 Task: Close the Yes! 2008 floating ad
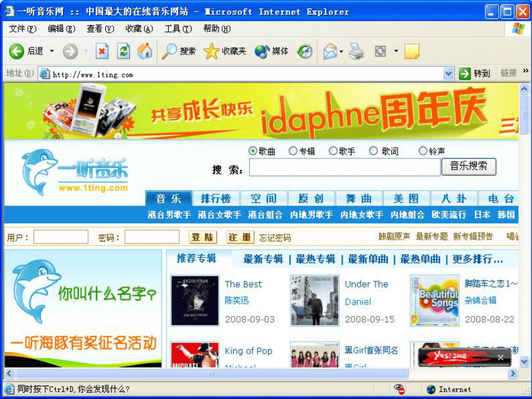click(x=500, y=357)
